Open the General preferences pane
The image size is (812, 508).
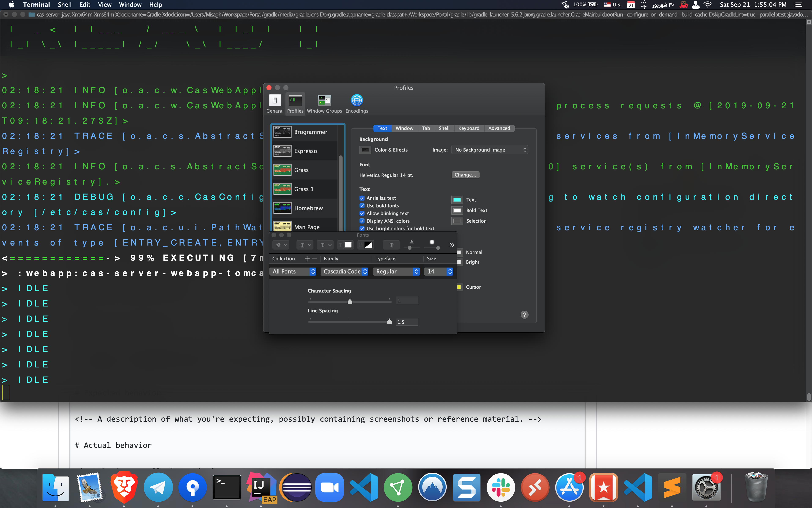(x=275, y=104)
